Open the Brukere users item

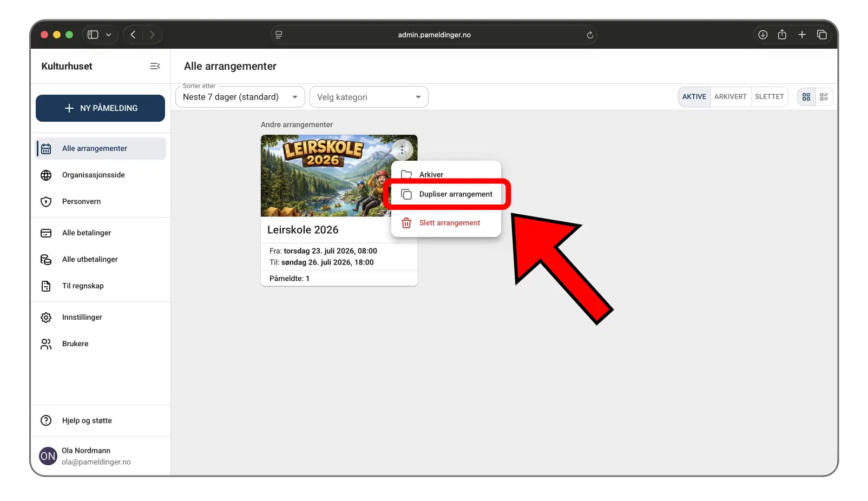point(75,344)
